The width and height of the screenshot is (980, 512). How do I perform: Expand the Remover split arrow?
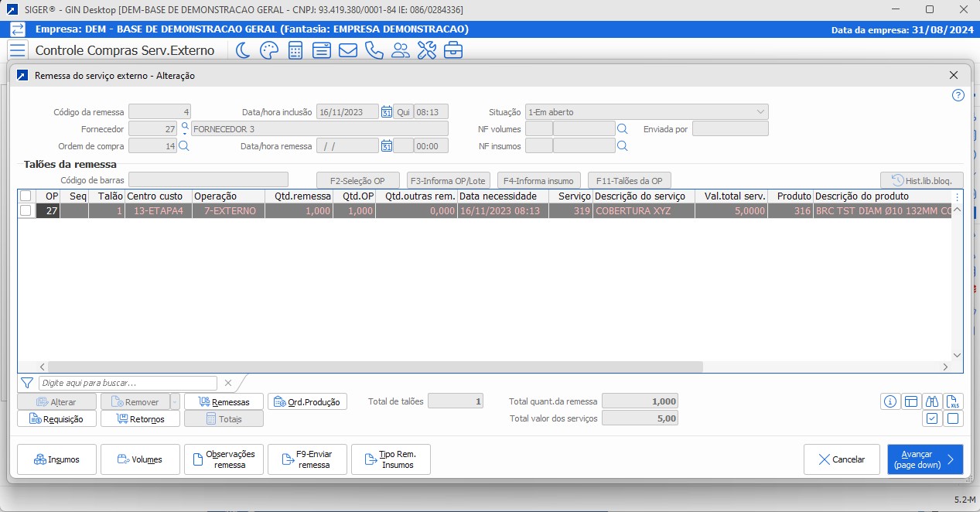(175, 402)
